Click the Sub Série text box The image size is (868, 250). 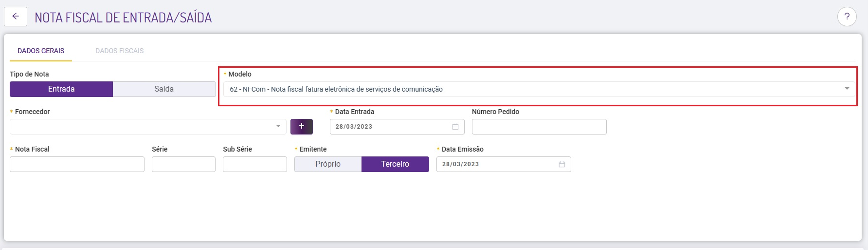point(255,164)
